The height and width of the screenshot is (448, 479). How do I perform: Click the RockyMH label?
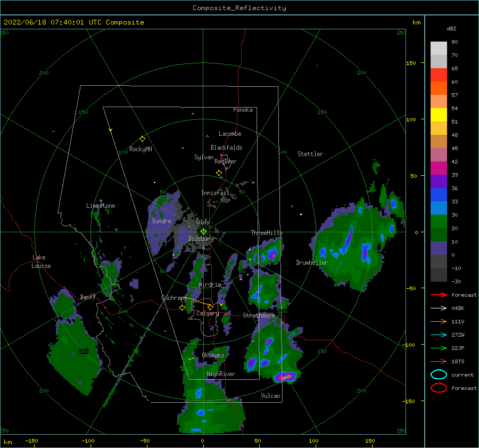141,149
